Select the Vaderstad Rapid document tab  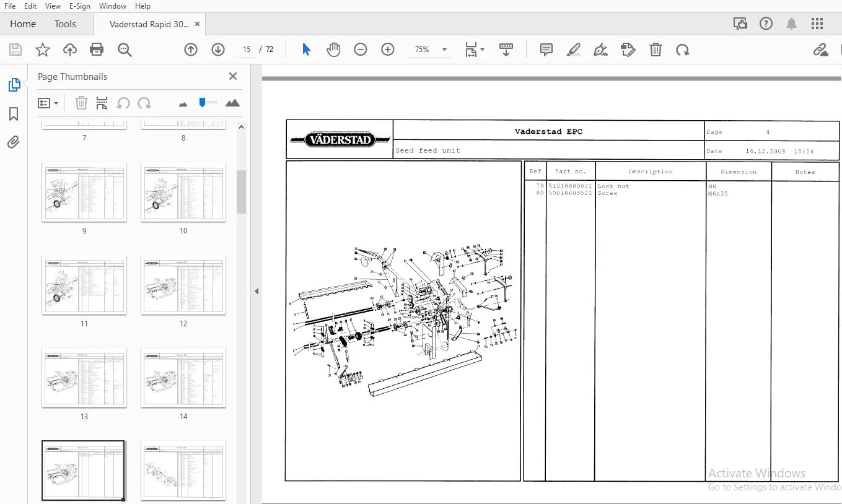pos(149,24)
